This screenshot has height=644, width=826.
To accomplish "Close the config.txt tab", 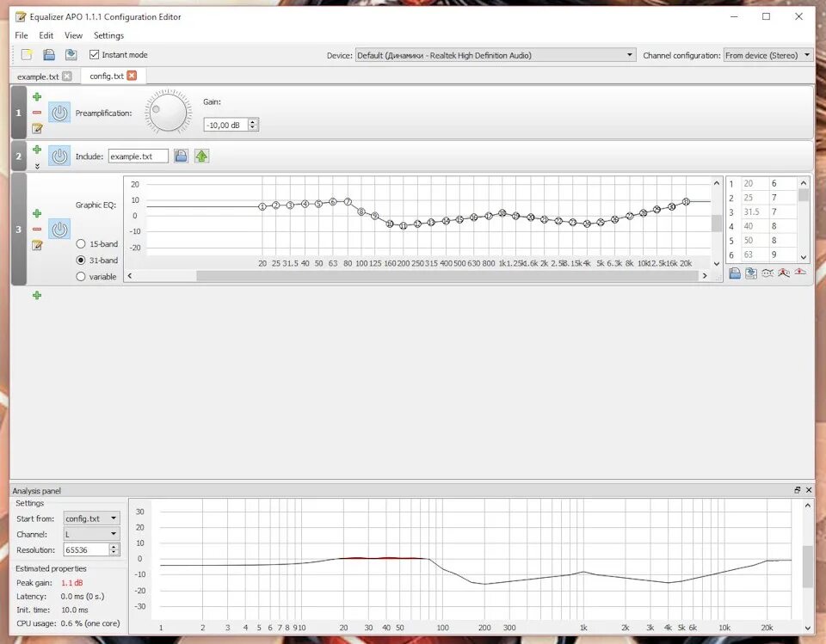I will click(132, 76).
